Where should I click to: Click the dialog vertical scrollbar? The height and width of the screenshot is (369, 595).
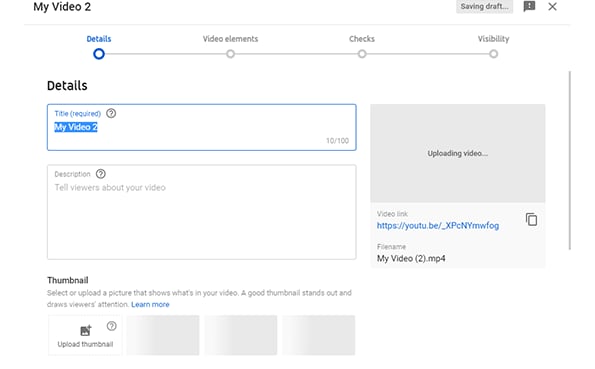click(x=570, y=160)
